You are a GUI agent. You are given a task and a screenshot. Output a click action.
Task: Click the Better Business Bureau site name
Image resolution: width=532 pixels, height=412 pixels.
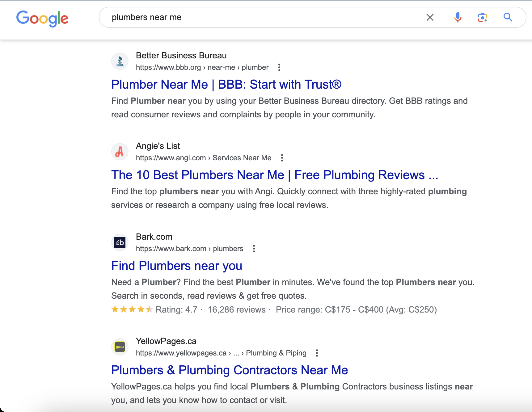point(181,56)
